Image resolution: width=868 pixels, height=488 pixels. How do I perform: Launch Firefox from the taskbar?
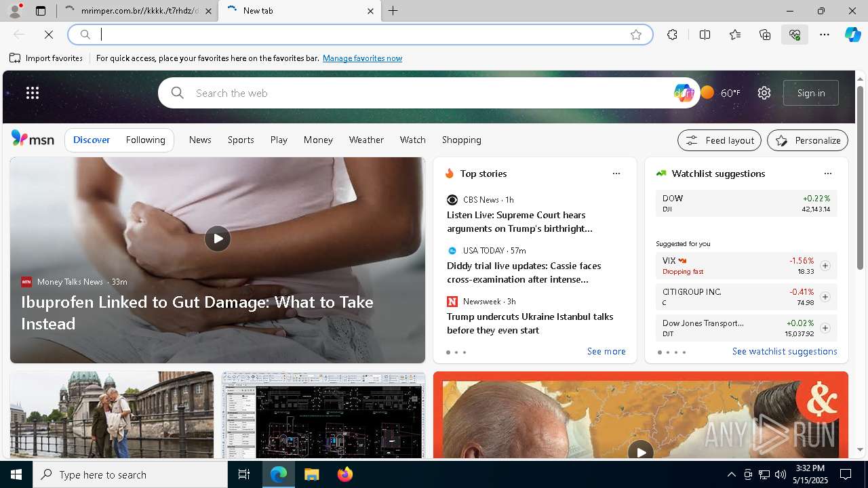pos(345,474)
